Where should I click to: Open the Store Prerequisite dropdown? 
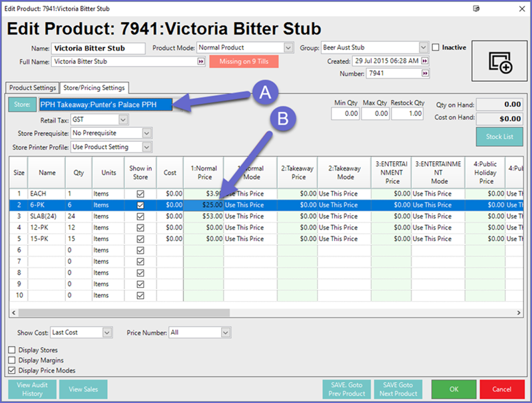(x=146, y=133)
